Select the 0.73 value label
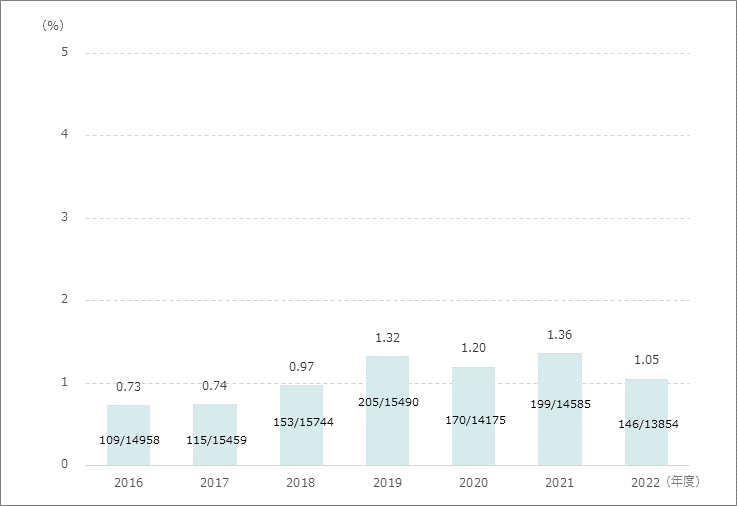The width and height of the screenshot is (737, 506). point(128,387)
